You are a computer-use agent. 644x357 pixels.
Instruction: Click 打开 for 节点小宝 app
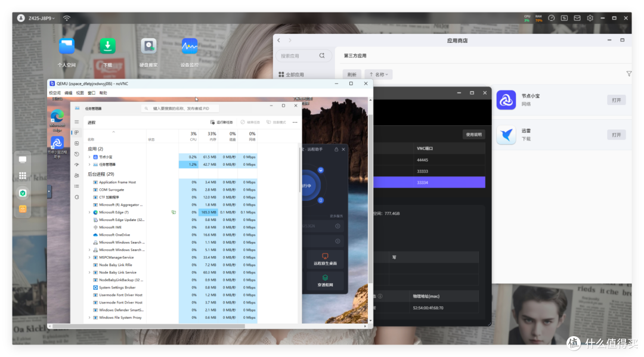tap(616, 100)
